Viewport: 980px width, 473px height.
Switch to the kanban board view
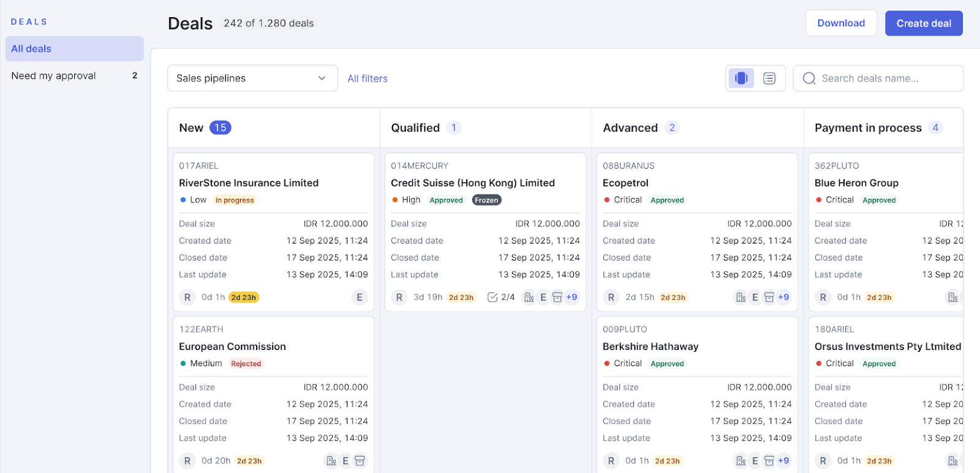click(x=741, y=78)
